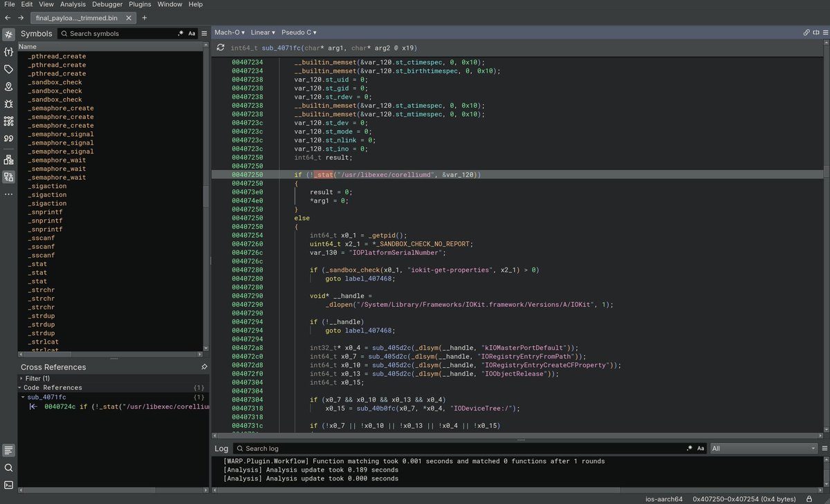This screenshot has height=504, width=830.
Task: Open the Tags sidebar icon
Action: (x=8, y=69)
